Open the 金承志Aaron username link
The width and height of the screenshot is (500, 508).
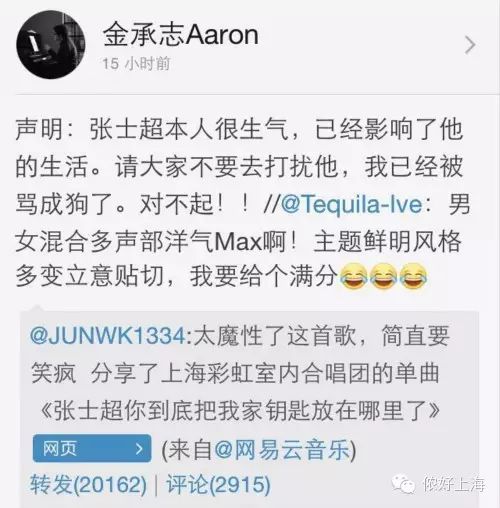[180, 35]
